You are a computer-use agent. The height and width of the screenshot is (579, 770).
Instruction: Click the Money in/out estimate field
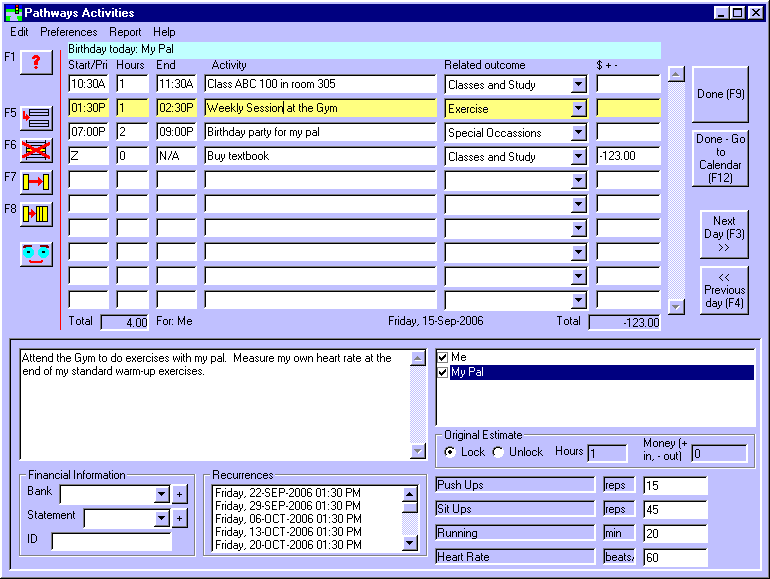pos(719,453)
